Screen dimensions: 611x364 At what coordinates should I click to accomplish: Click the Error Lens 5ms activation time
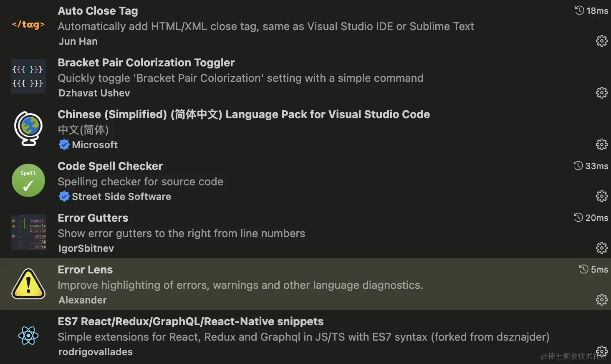[593, 270]
